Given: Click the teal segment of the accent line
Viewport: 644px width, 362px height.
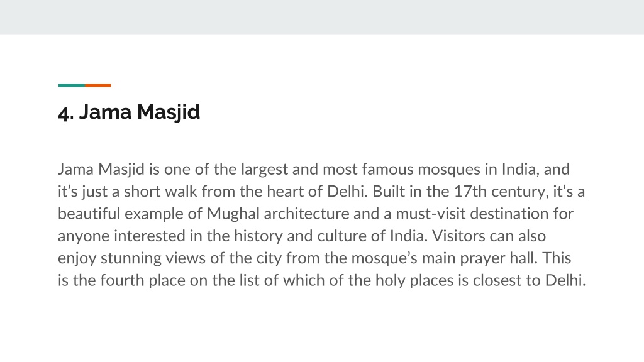Looking at the screenshot, I should point(72,85).
